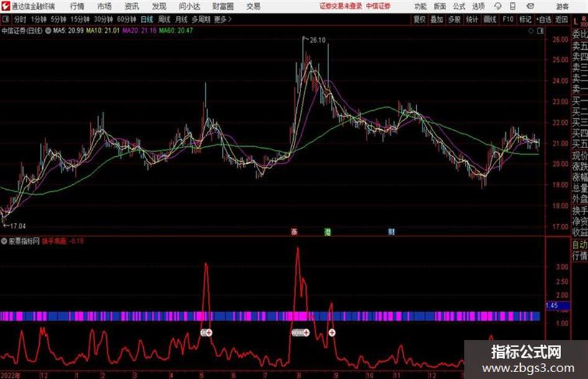Click the 统计 statistics button
588x379 pixels.
[x=472, y=19]
